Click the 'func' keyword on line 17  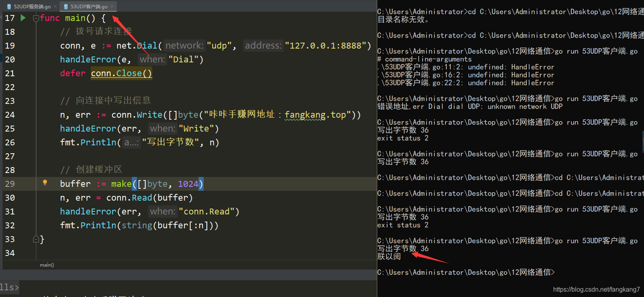point(50,18)
